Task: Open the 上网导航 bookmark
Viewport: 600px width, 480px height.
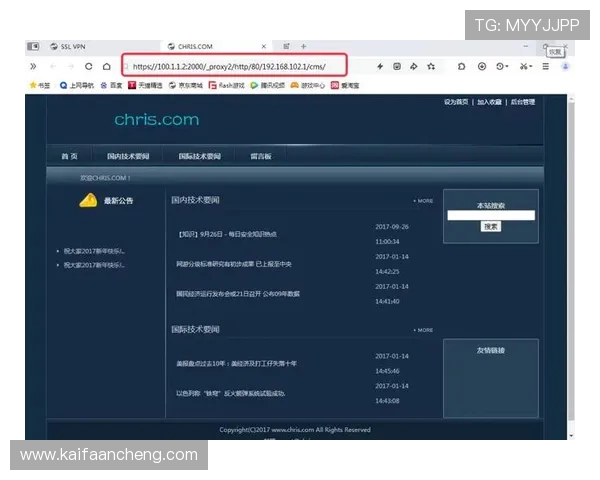Action: (x=77, y=85)
